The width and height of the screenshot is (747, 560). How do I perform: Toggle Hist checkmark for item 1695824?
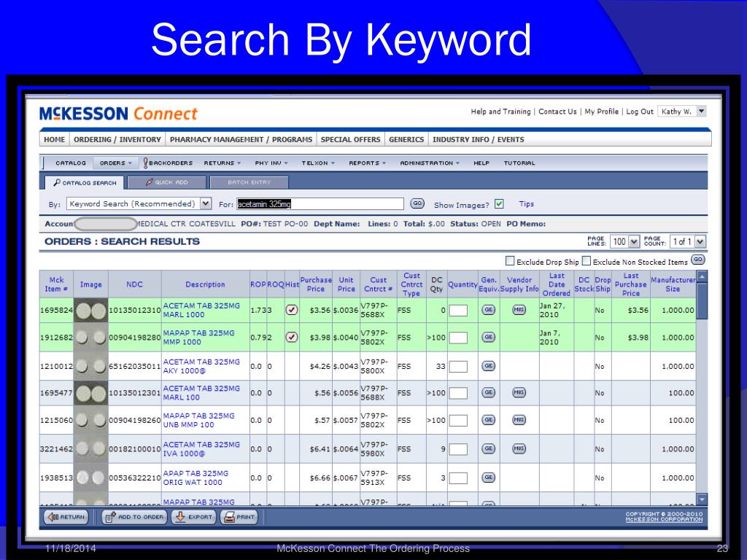pos(292,310)
